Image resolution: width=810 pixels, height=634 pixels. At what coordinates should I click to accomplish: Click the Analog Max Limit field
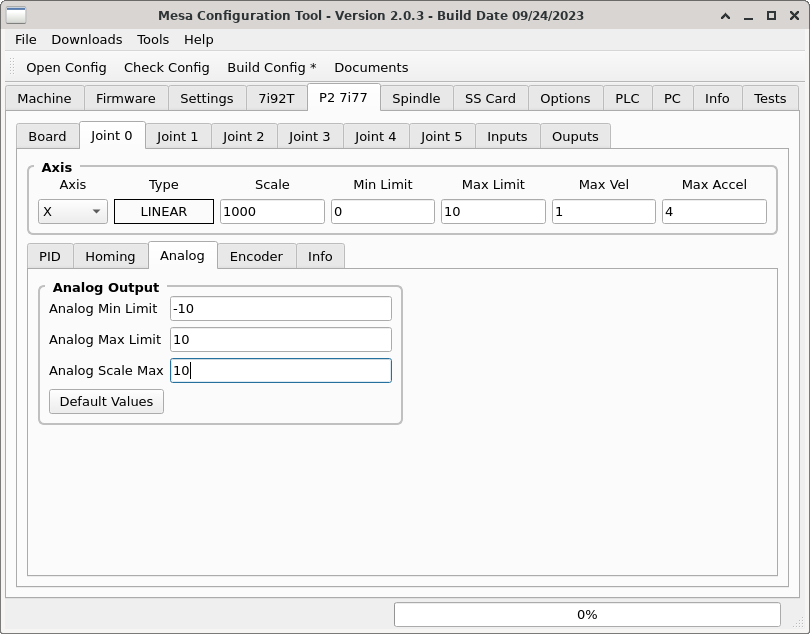click(x=281, y=339)
